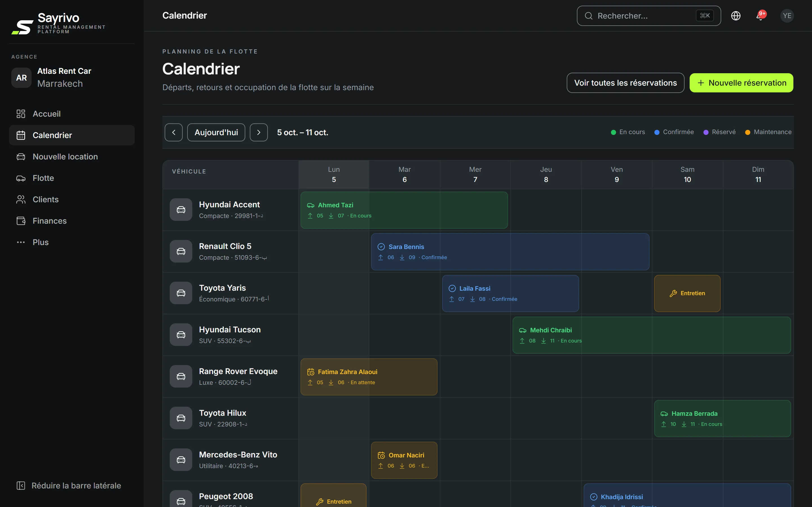Image resolution: width=812 pixels, height=507 pixels.
Task: Click the green En cours legend dot
Action: [x=613, y=132]
